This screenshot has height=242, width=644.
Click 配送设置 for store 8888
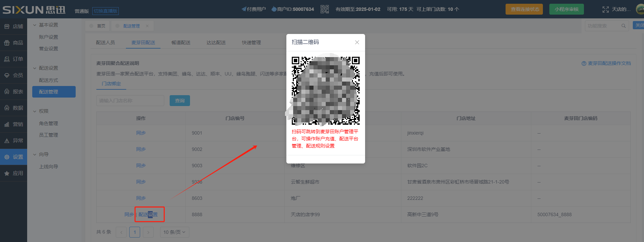coord(148,214)
